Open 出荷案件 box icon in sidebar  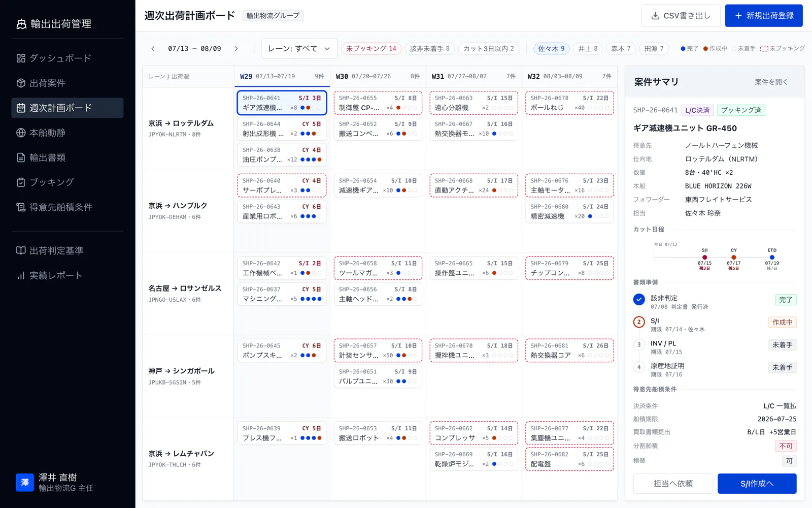click(21, 83)
